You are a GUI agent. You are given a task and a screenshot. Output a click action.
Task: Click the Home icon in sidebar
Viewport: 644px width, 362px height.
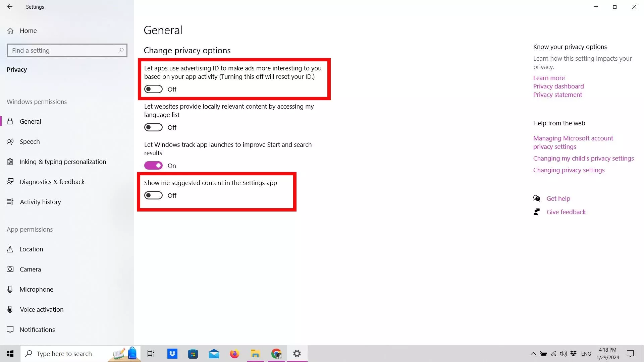coord(10,31)
